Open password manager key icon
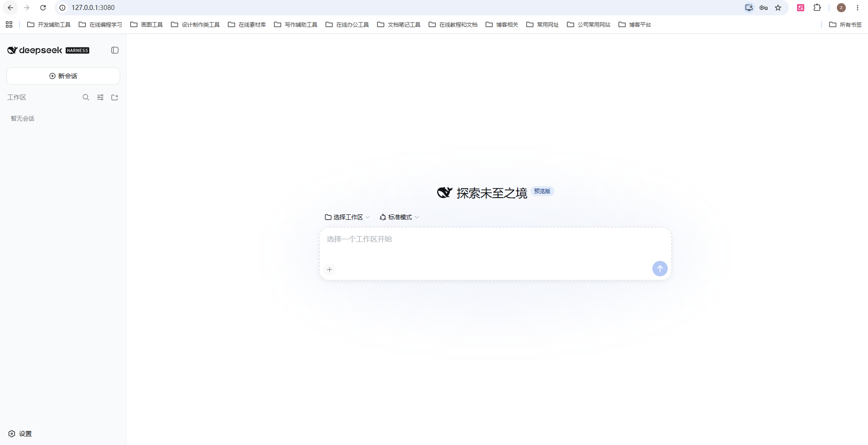Screen dimensions: 868x445 tap(764, 8)
